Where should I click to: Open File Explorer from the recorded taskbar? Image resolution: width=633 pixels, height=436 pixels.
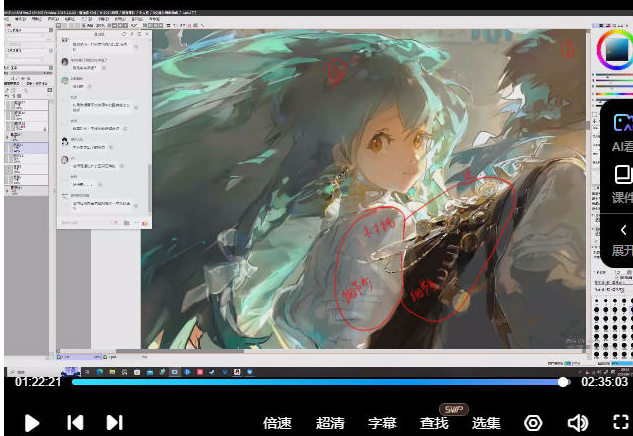pos(112,372)
